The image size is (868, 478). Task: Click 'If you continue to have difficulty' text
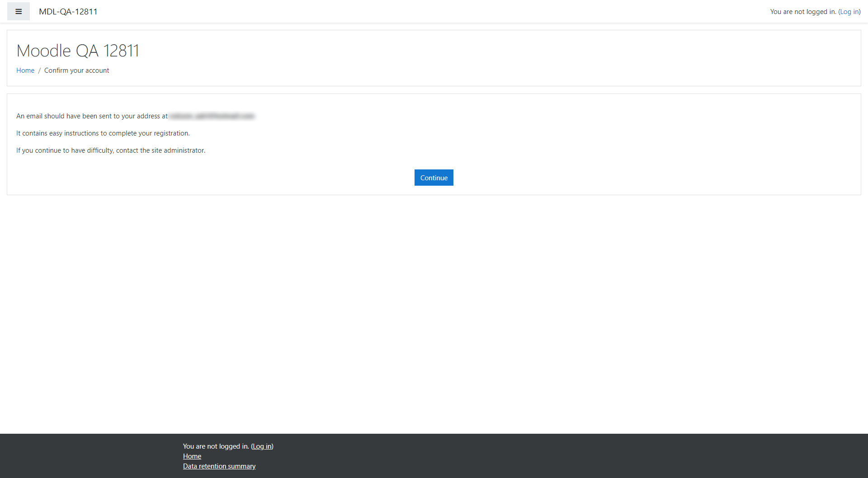pos(111,150)
